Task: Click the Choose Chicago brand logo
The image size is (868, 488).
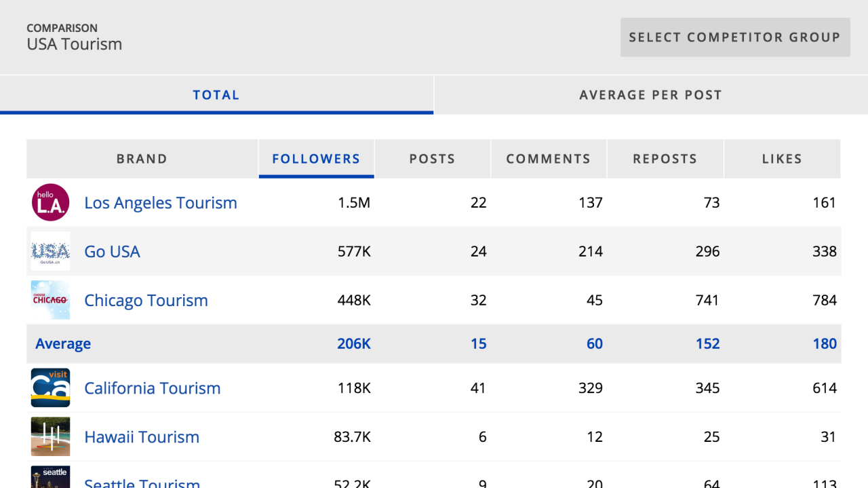Action: (x=50, y=300)
